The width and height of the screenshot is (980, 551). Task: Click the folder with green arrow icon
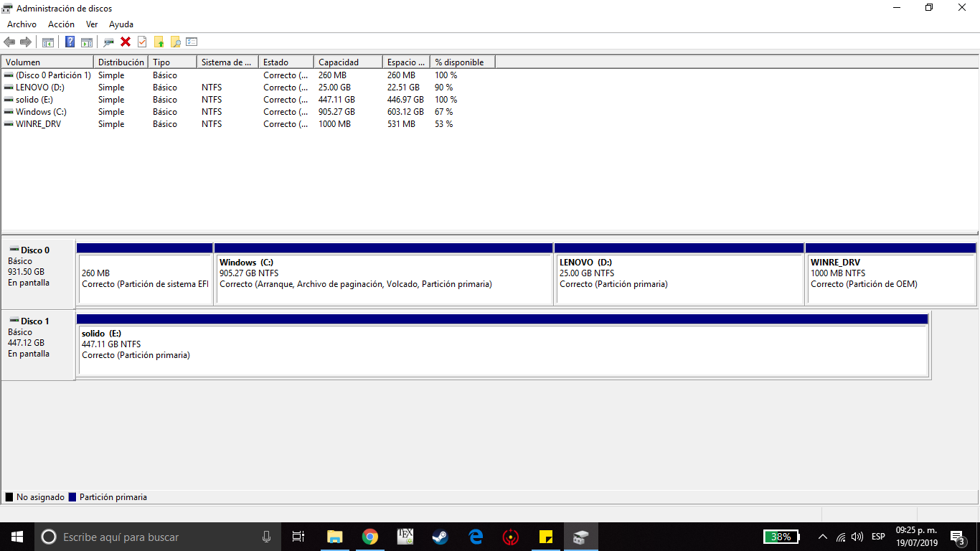[159, 42]
